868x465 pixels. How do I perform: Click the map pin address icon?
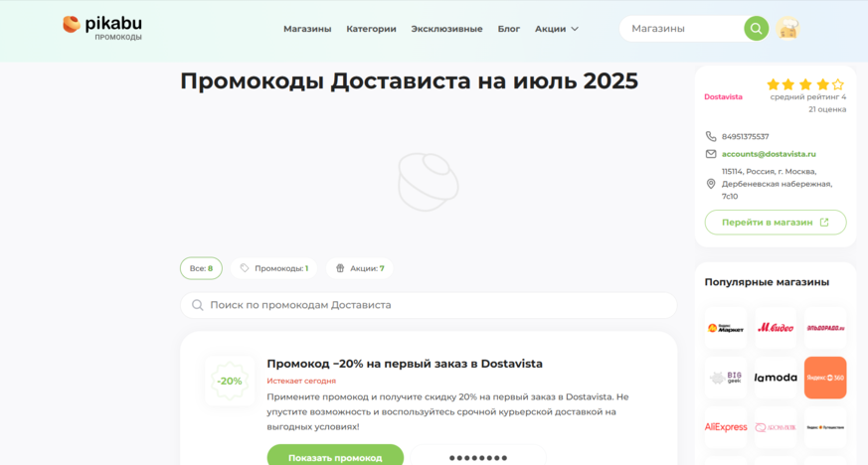click(x=711, y=184)
